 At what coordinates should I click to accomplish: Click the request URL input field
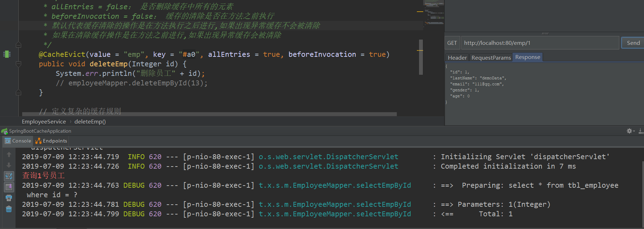coord(540,43)
